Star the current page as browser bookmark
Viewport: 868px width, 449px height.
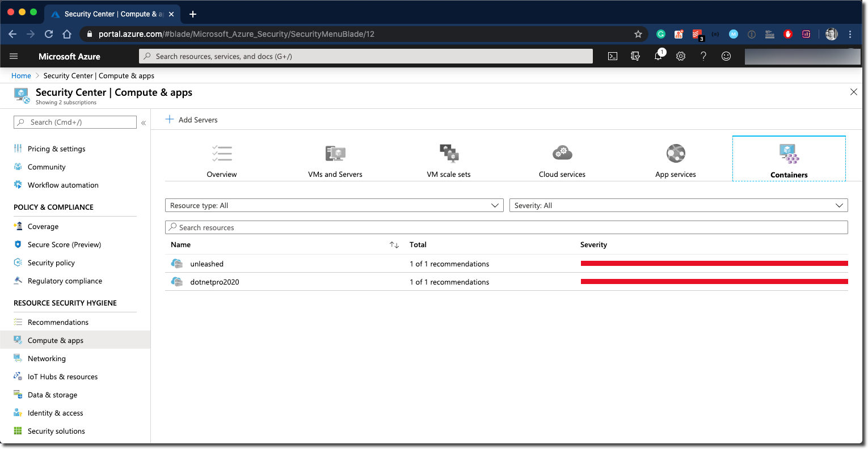coord(638,34)
